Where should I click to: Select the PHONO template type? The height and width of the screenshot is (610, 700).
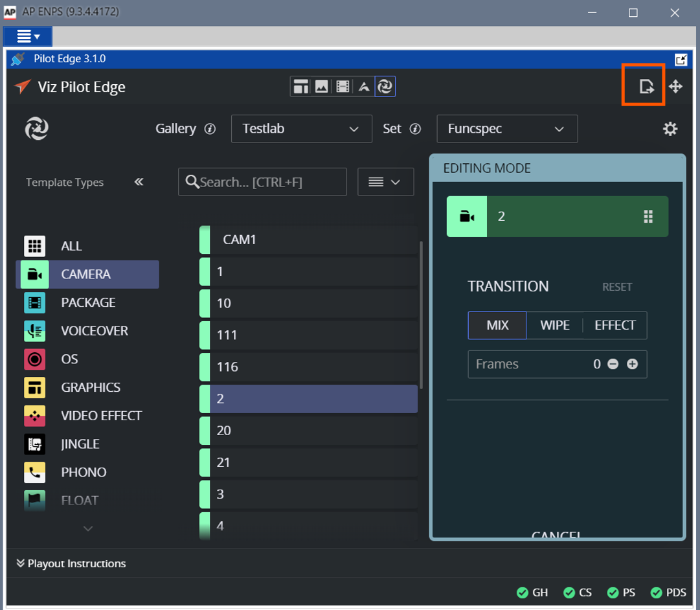[x=87, y=473]
